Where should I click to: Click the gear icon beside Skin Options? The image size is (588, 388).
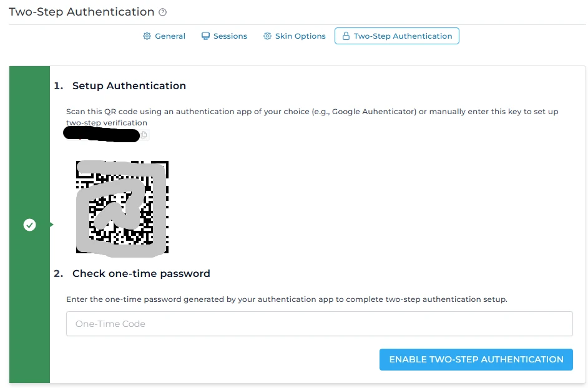pos(267,36)
